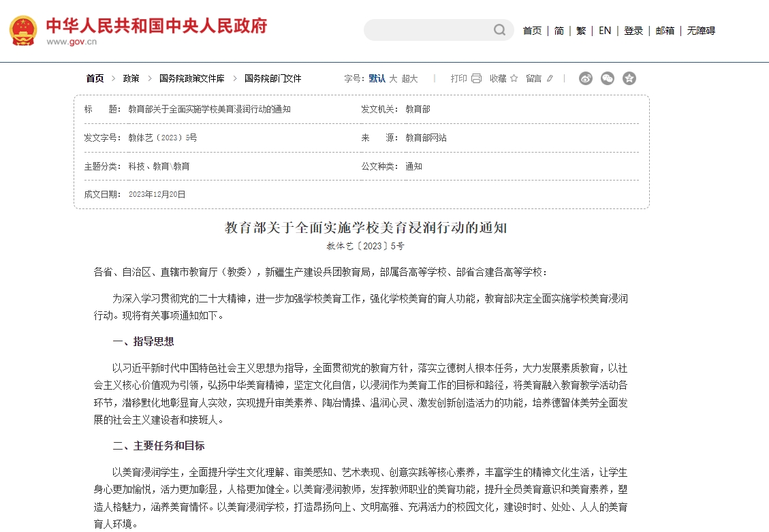Set font size to 默认

[x=377, y=78]
